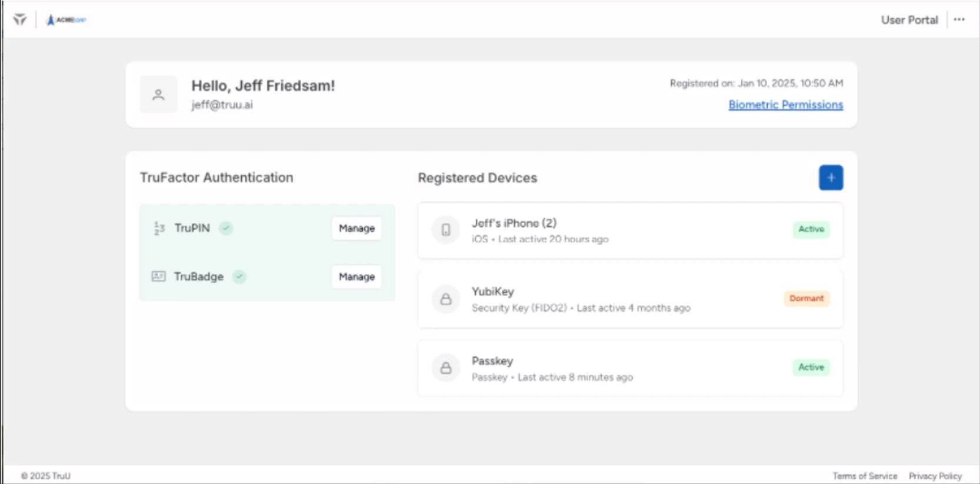Manage the TruBadge factor
Viewport: 980px width, 484px height.
[356, 277]
